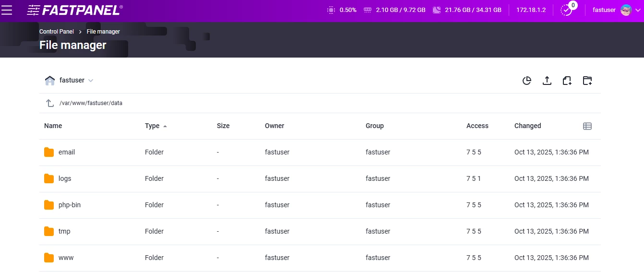The image size is (644, 272).
Task: Go up one directory level arrow
Action: tap(49, 103)
